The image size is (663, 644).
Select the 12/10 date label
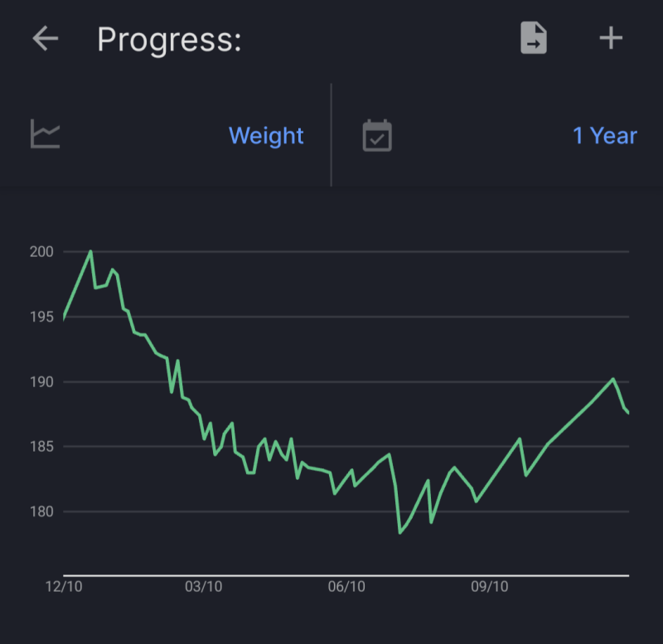(64, 587)
